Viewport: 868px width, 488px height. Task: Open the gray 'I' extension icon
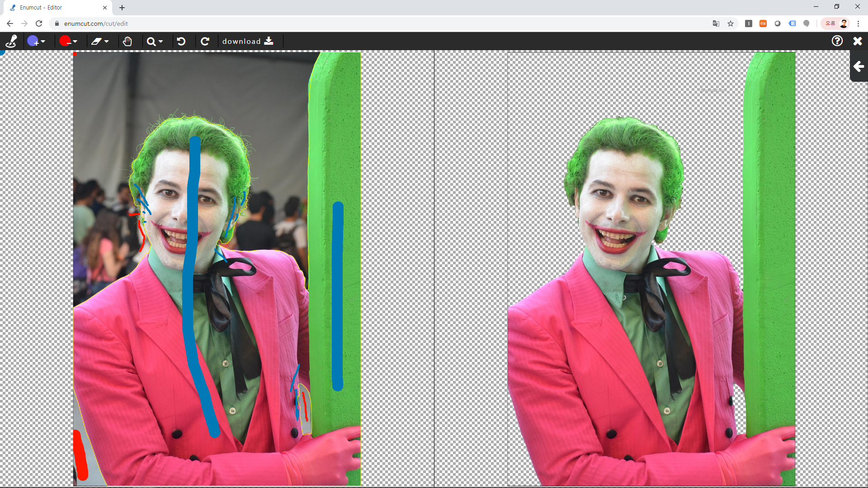(749, 23)
